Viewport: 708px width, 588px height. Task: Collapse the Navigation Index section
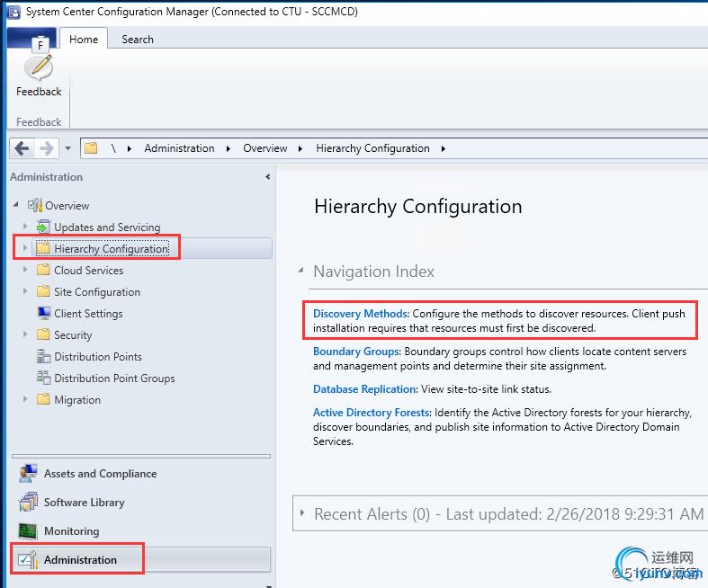pyautogui.click(x=300, y=272)
